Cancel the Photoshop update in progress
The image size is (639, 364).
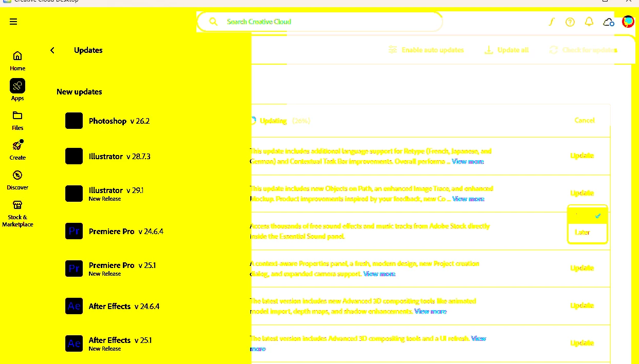[585, 120]
